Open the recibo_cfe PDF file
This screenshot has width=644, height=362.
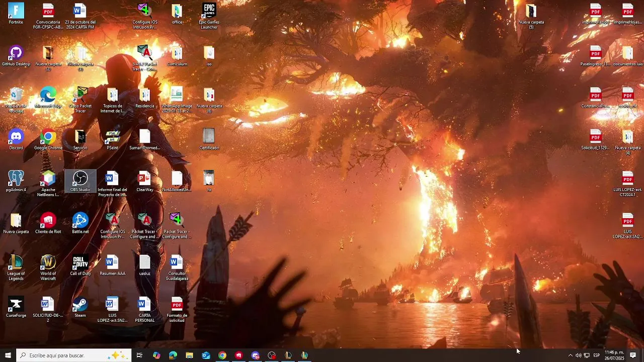pos(628,98)
